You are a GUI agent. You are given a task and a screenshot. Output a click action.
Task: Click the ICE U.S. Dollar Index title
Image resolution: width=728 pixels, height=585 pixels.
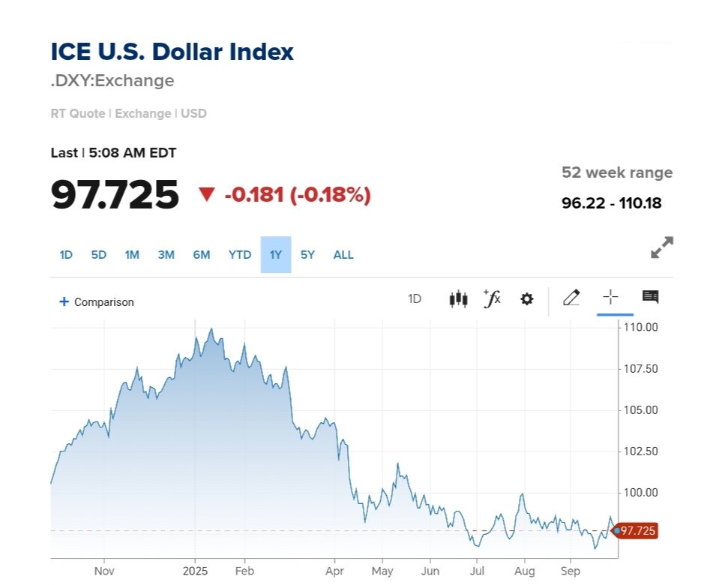pyautogui.click(x=172, y=52)
